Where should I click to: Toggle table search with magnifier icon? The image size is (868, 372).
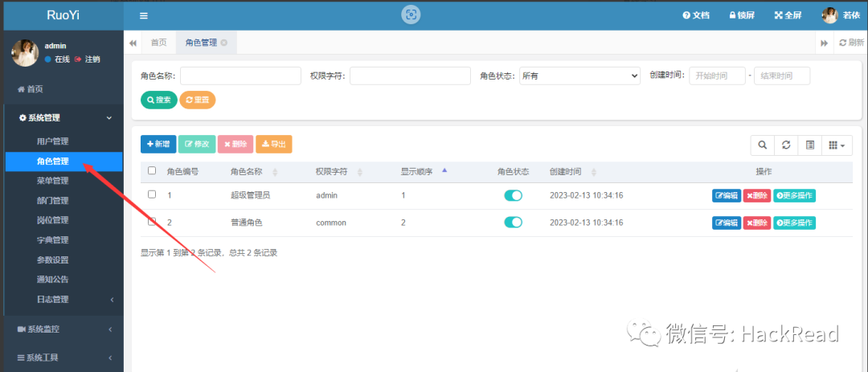click(x=762, y=145)
